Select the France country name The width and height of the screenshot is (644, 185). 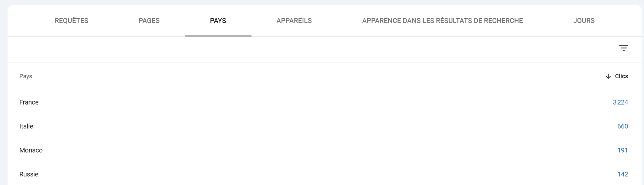point(29,102)
